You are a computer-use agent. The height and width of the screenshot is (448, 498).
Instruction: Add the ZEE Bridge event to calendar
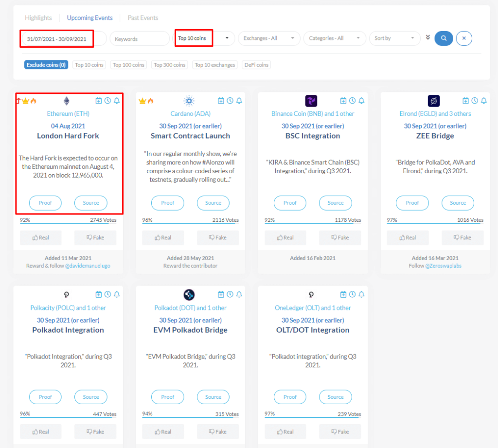(x=465, y=101)
